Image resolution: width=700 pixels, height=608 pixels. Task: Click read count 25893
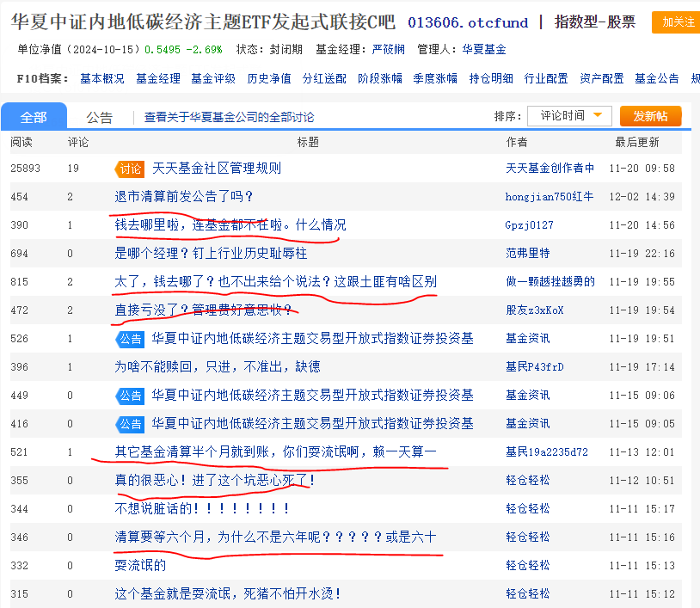pos(26,169)
